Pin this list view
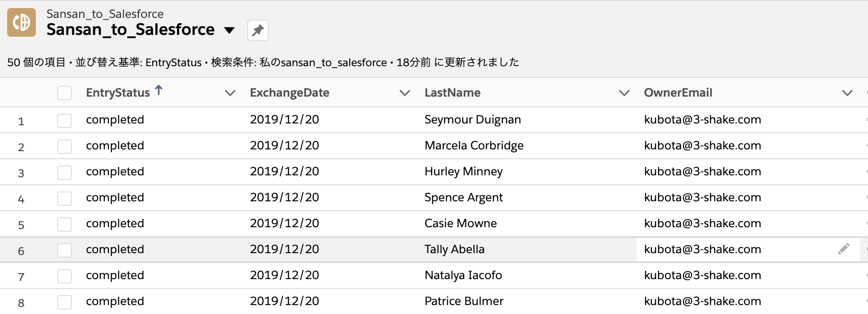The image size is (868, 314). (x=258, y=30)
